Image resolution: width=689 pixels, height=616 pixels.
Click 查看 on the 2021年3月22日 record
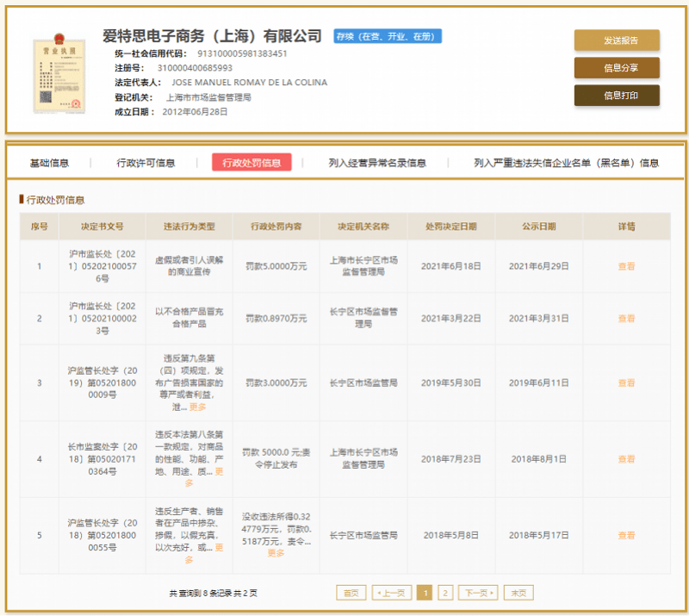(x=625, y=318)
